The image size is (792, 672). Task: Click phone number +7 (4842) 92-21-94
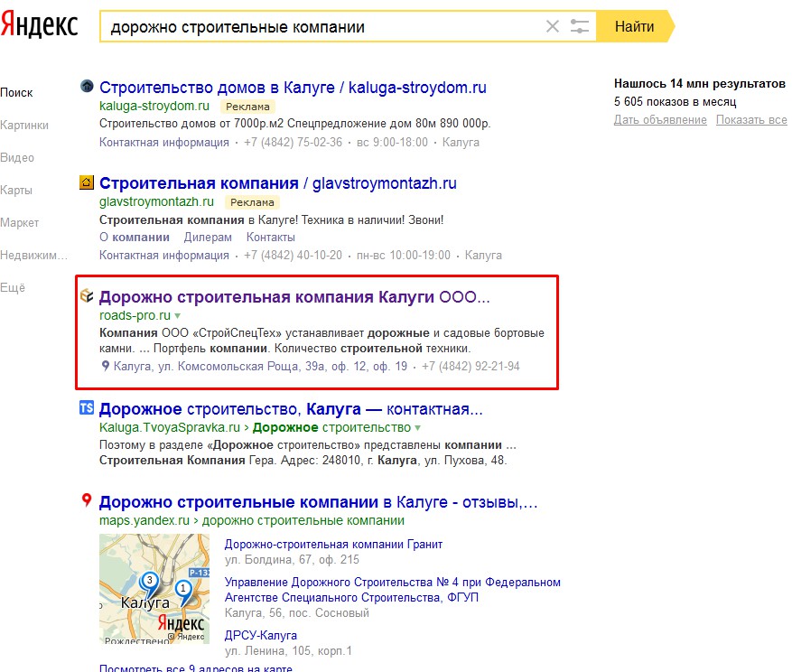471,367
